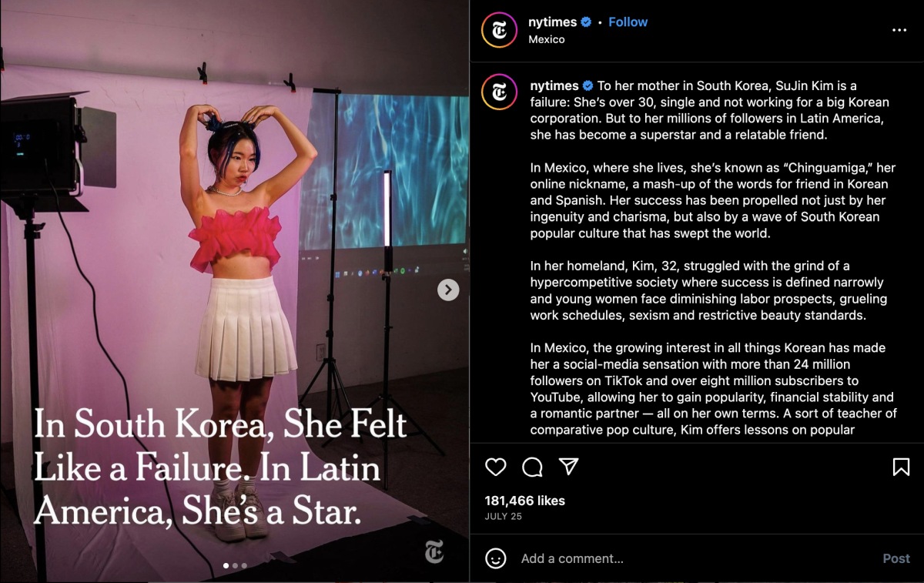
Task: Click the NYT logo watermark on photo
Action: point(434,552)
